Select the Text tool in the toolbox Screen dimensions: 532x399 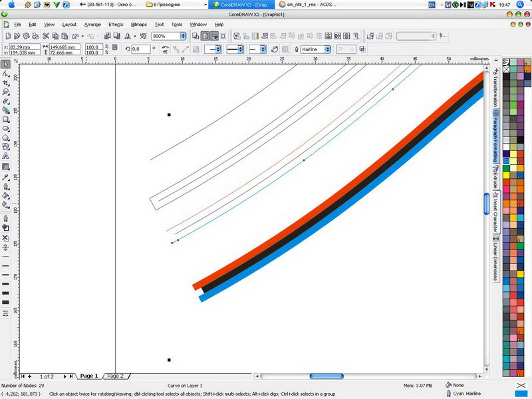(x=5, y=156)
